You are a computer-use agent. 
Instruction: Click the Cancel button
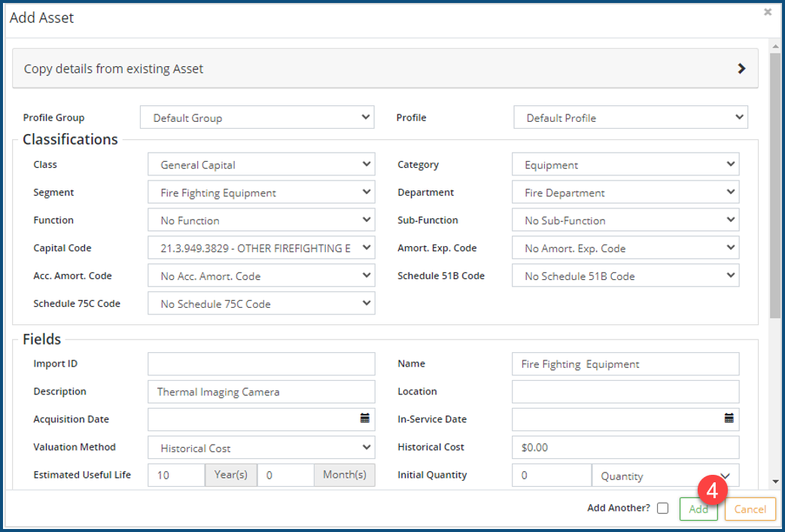tap(750, 509)
